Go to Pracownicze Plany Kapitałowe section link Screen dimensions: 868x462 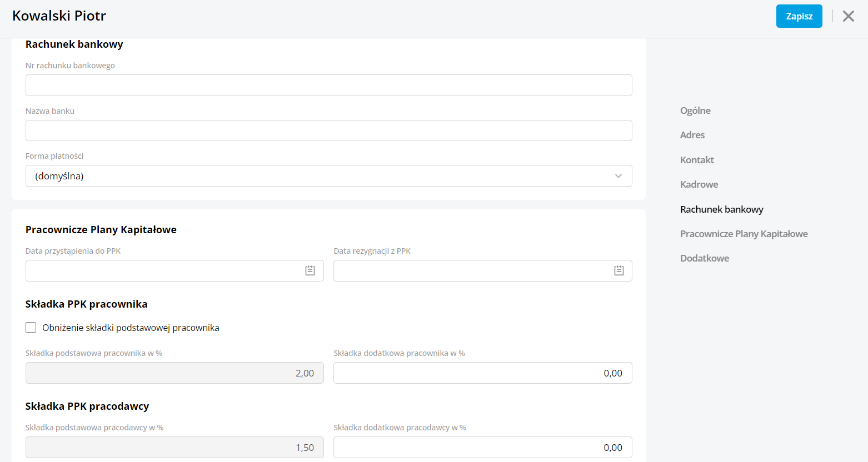coord(744,234)
